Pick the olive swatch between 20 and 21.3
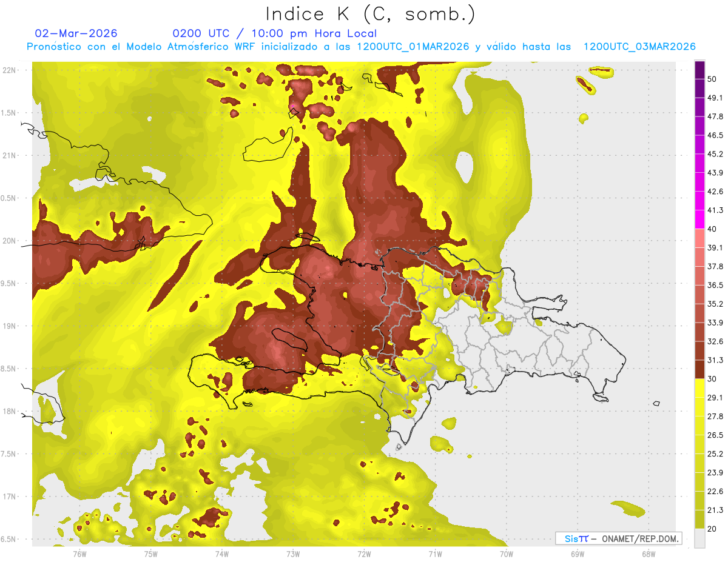Image resolution: width=728 pixels, height=562 pixels. click(699, 519)
